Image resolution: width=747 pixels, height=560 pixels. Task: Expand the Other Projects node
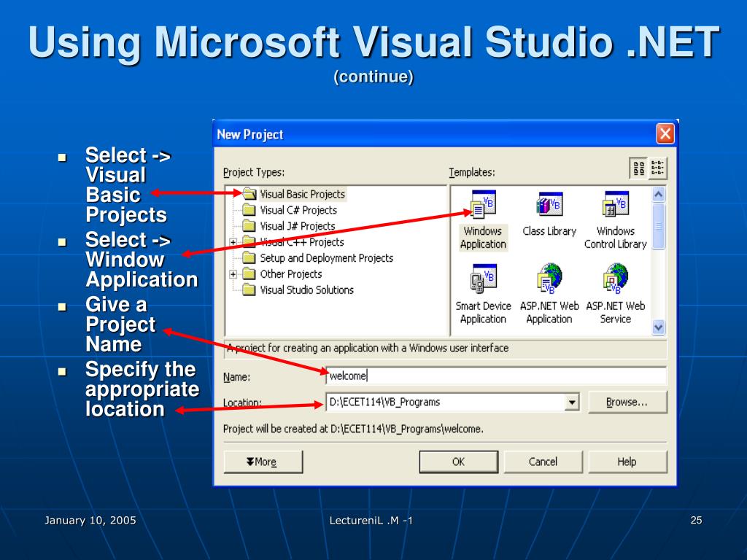(233, 274)
